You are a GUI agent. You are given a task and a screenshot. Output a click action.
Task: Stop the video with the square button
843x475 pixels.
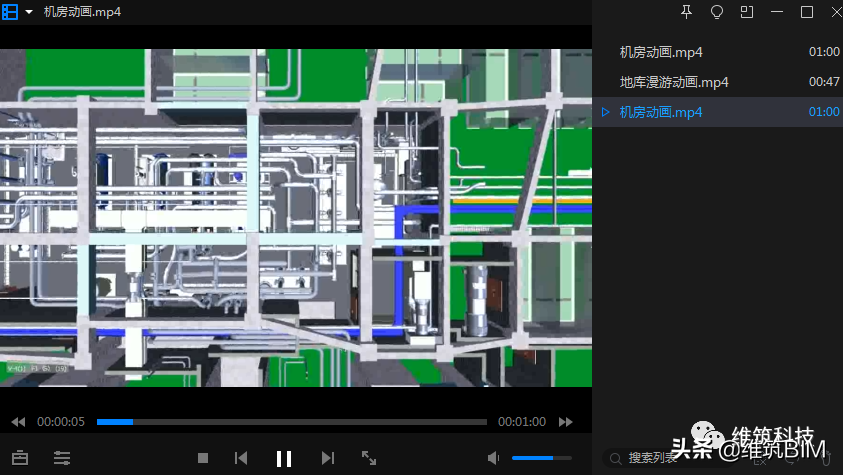point(203,458)
